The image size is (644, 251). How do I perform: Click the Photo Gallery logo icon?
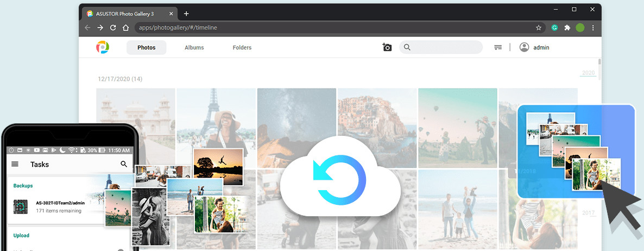[103, 47]
